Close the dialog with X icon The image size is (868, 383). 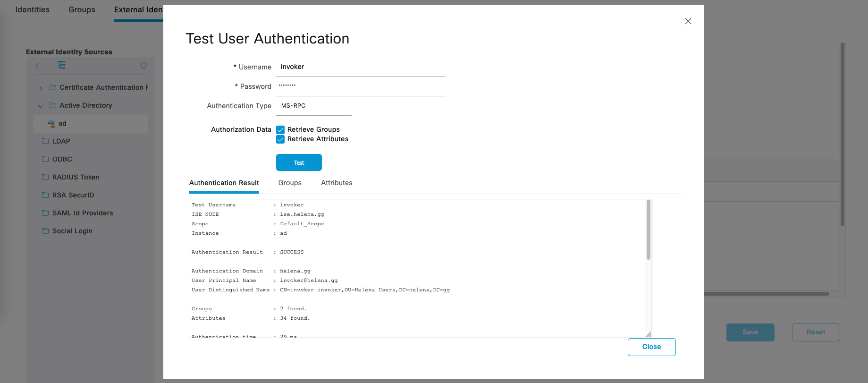(x=688, y=21)
